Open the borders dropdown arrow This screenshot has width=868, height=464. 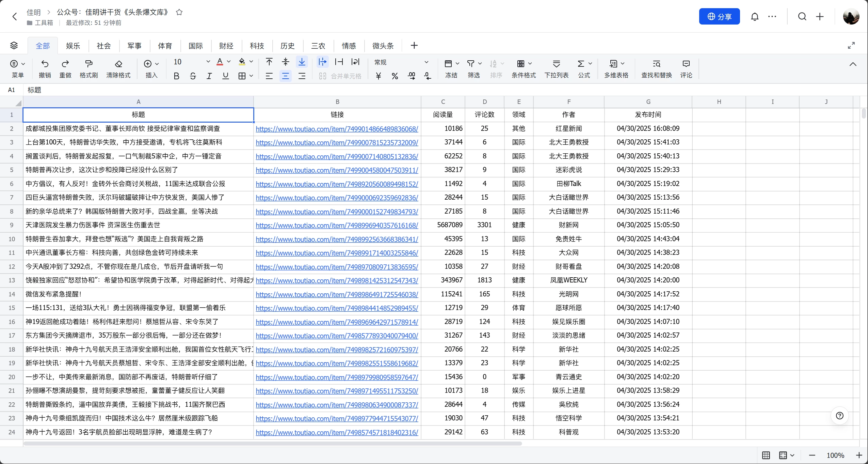click(x=251, y=76)
